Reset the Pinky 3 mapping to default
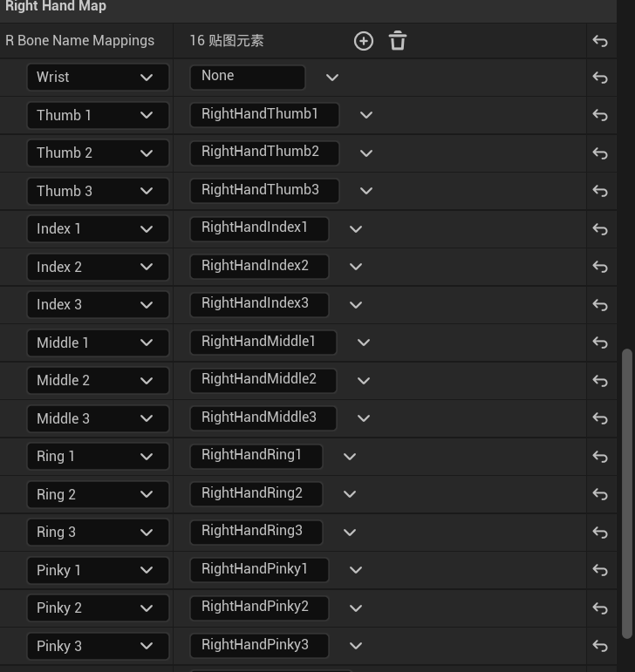The width and height of the screenshot is (635, 672). pyautogui.click(x=600, y=646)
